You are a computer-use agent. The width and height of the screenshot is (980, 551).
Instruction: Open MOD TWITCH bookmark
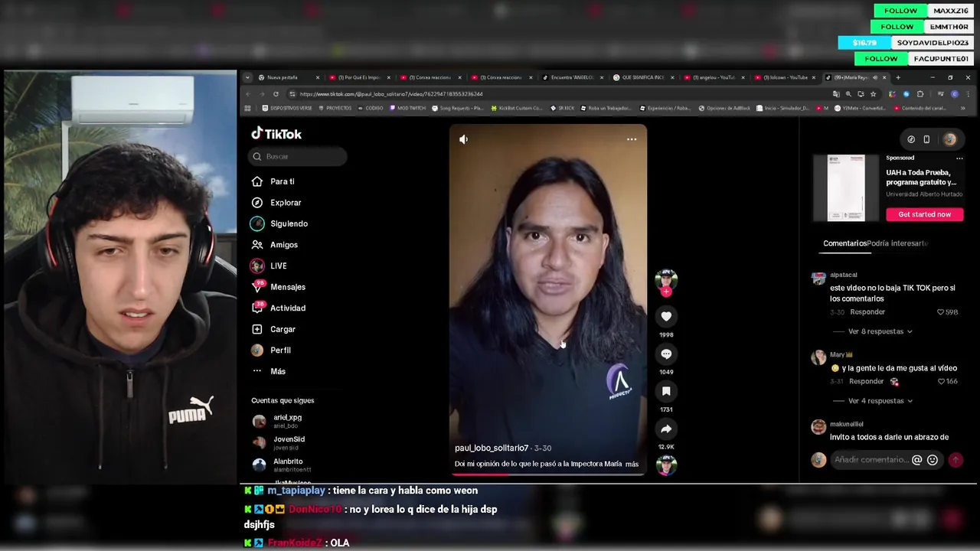[407, 108]
